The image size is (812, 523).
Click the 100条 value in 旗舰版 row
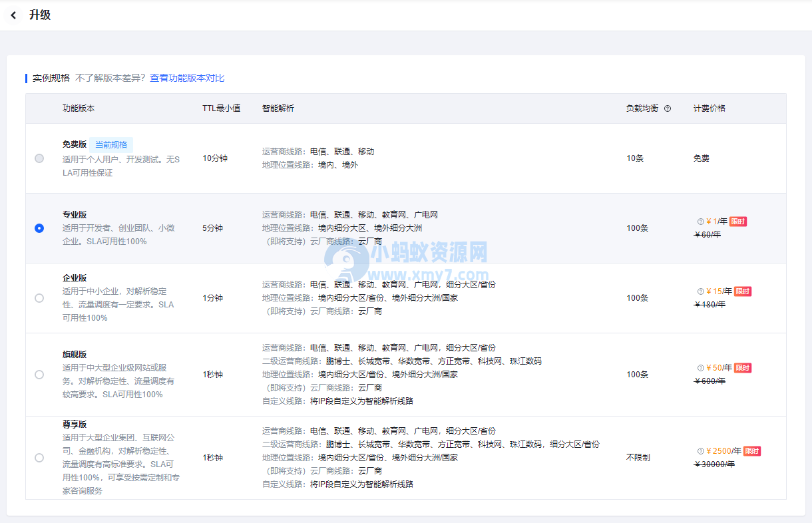click(638, 375)
